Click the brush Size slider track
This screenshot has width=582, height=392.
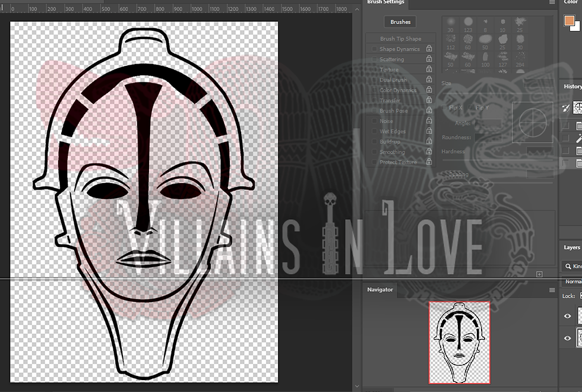(498, 94)
